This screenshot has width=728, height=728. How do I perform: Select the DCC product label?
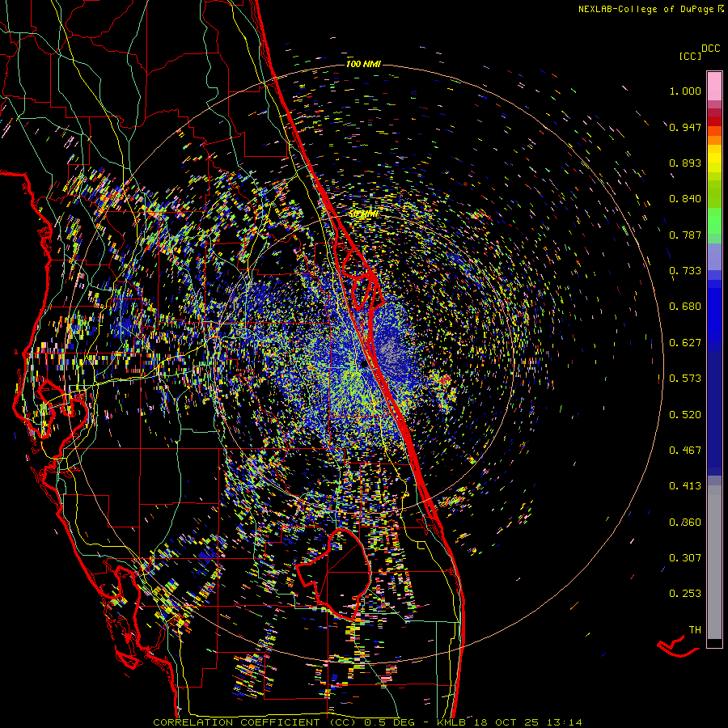click(710, 49)
